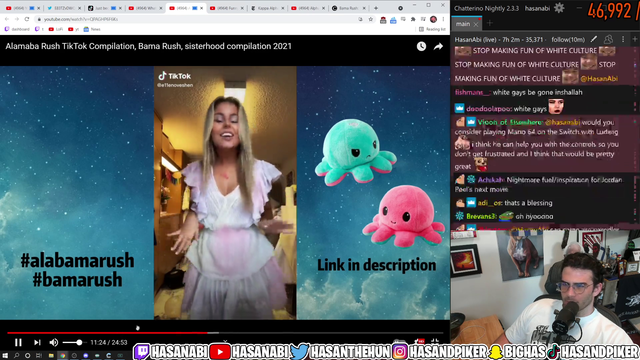This screenshot has height=360, width=640.
Task: Go back in the Chrome browser
Action: click(x=7, y=19)
